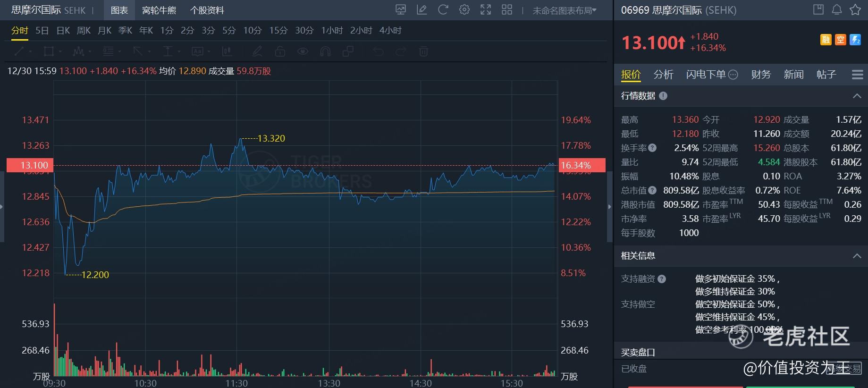Open the 新闻 news tab
This screenshot has width=868, height=388.
[x=793, y=75]
